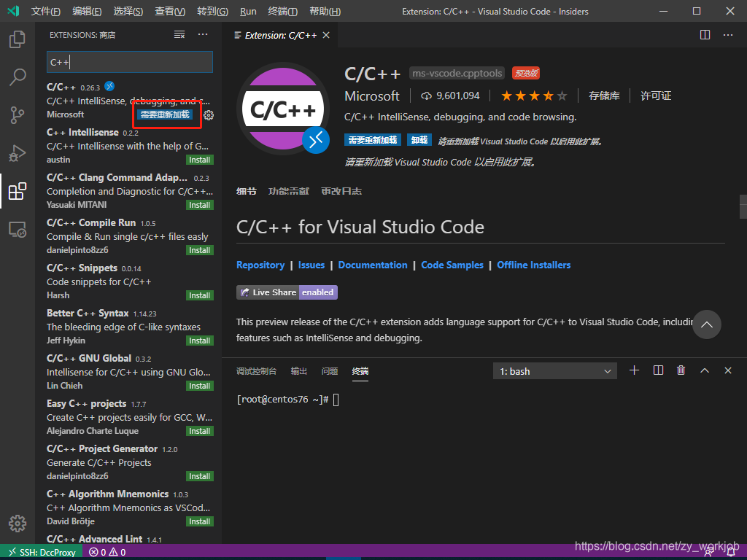This screenshot has height=560, width=747.
Task: Open the terminal selector 1: bash dropdown
Action: click(x=555, y=371)
